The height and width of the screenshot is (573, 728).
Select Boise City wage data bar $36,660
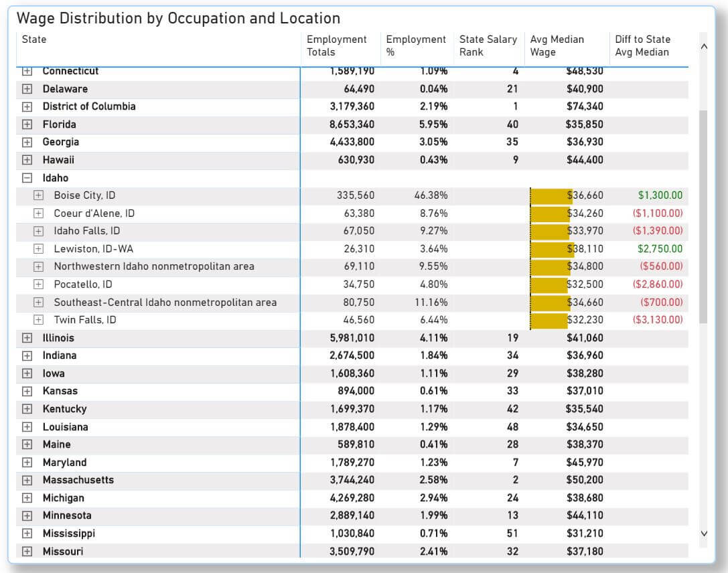tap(551, 195)
